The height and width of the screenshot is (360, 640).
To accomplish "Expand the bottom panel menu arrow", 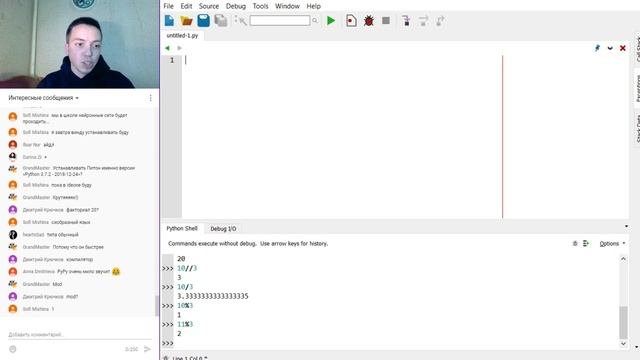I will (627, 227).
